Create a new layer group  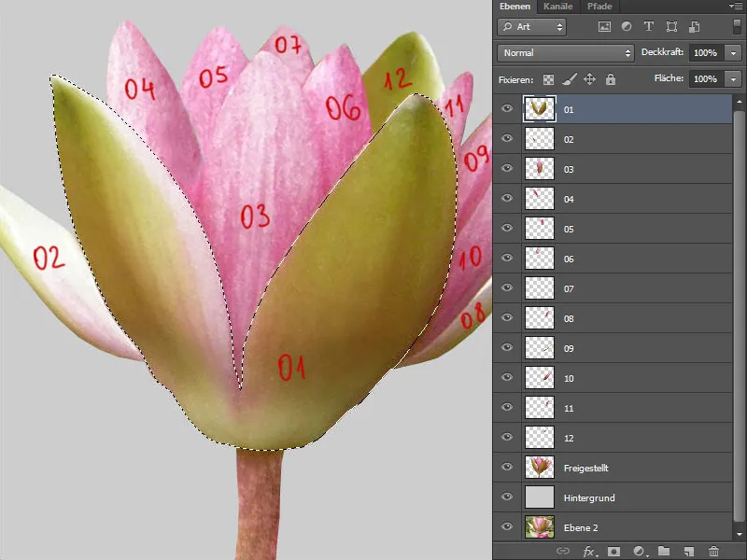663,553
